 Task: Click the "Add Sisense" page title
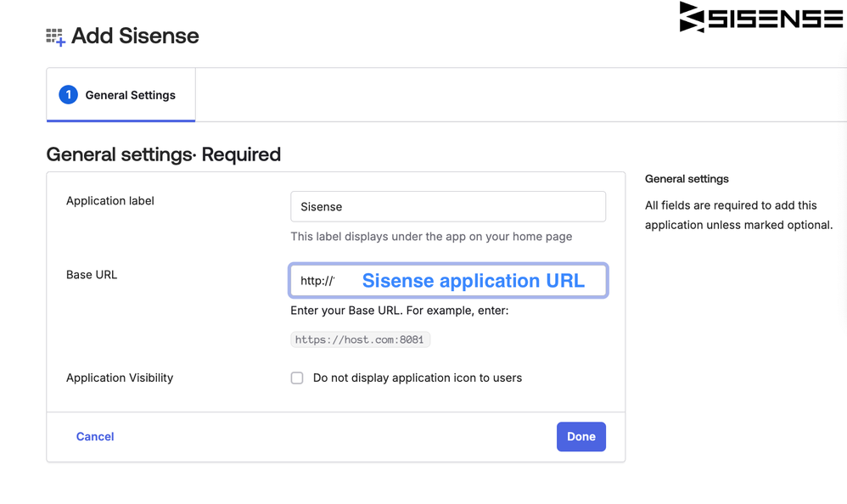click(135, 36)
